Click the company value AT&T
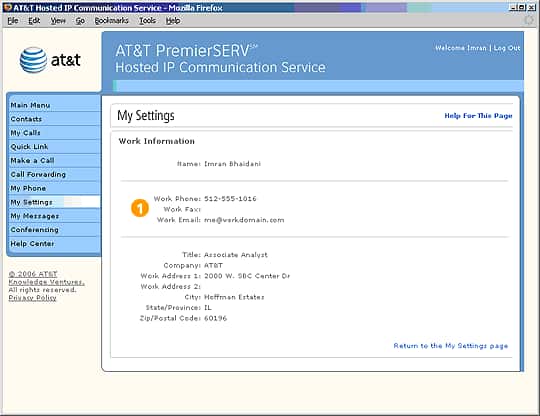 (x=213, y=266)
